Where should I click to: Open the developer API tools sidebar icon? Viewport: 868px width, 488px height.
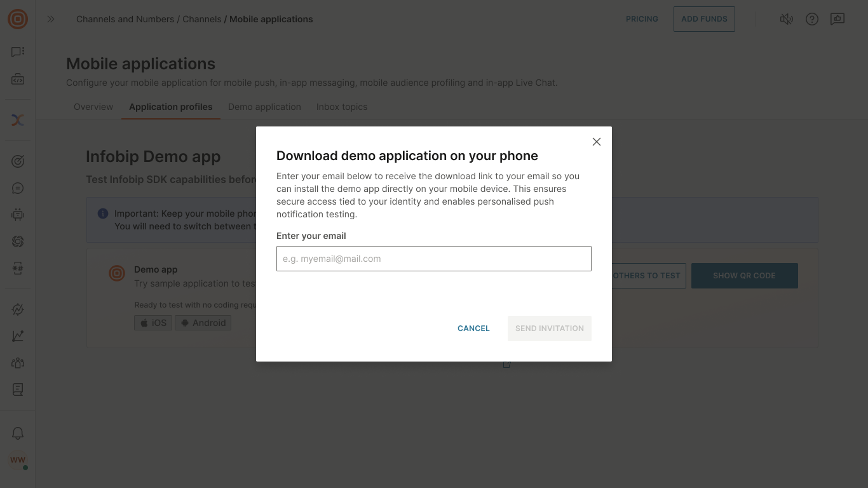17,79
